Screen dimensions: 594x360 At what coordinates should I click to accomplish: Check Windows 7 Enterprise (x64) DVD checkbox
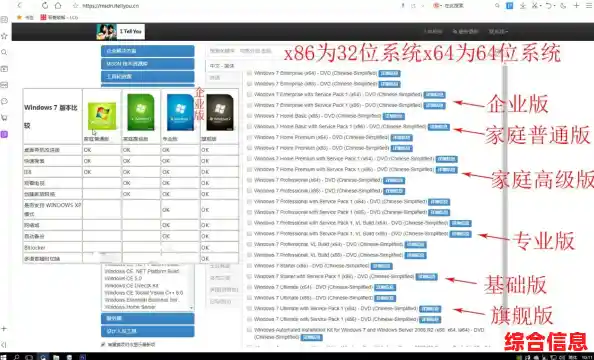(x=249, y=73)
